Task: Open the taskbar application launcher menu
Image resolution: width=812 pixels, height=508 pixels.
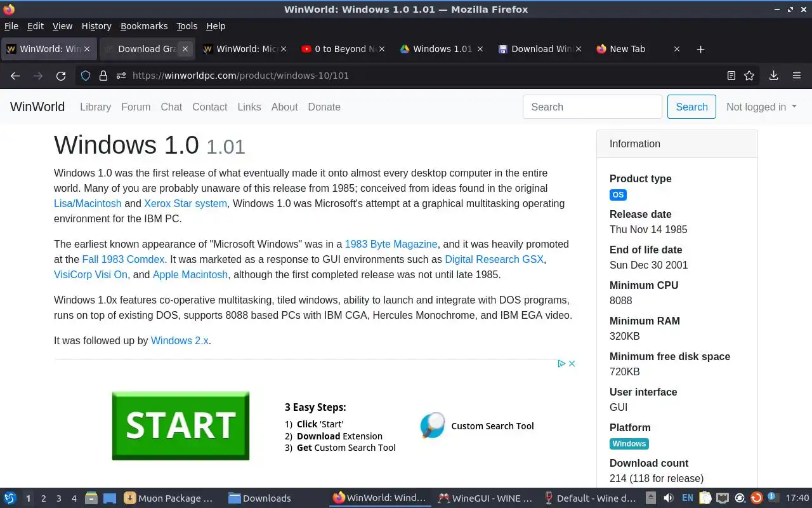Action: pos(10,498)
